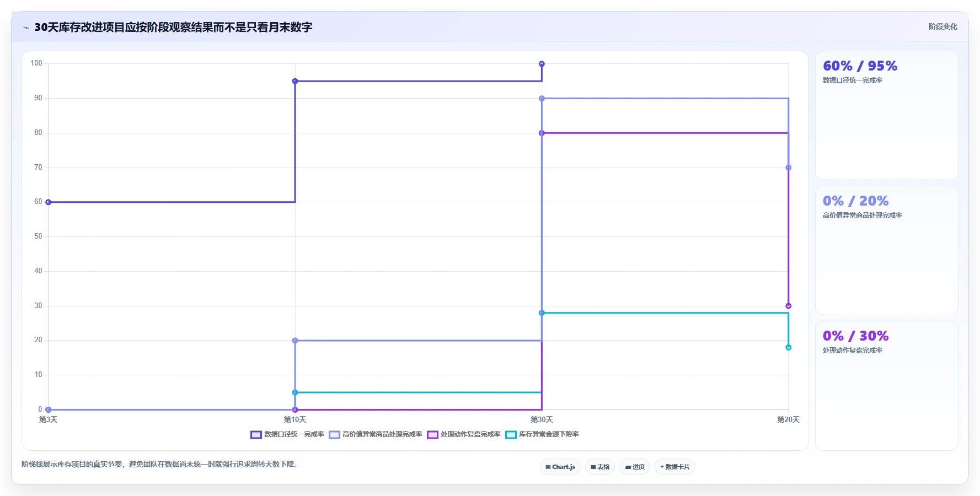Click the light blue data point at 70 on 第20天
The width and height of the screenshot is (980, 496).
tap(788, 168)
